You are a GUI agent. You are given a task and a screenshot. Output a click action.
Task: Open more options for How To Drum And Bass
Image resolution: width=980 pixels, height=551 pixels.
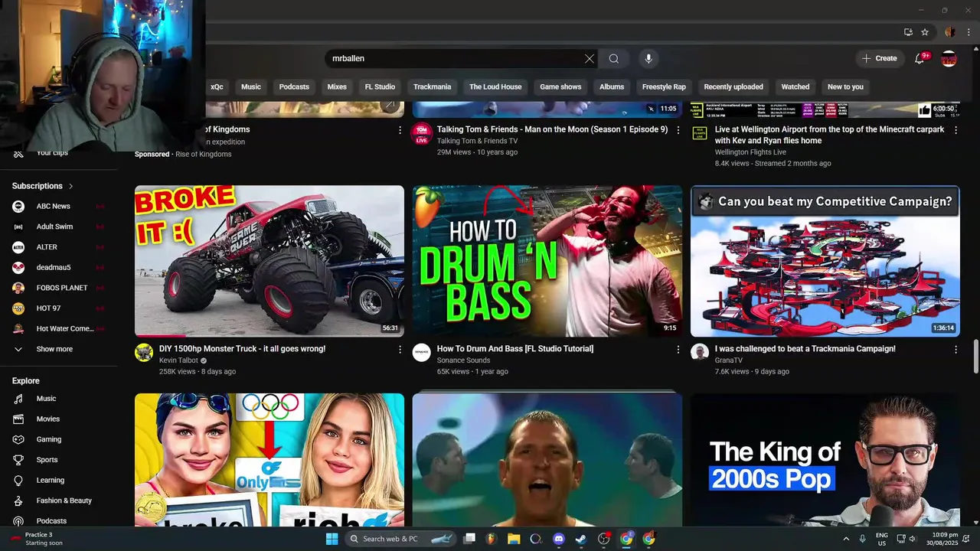678,349
